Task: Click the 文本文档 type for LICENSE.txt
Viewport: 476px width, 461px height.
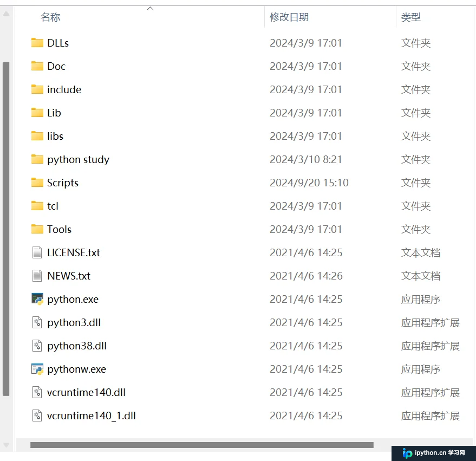Action: coord(420,252)
